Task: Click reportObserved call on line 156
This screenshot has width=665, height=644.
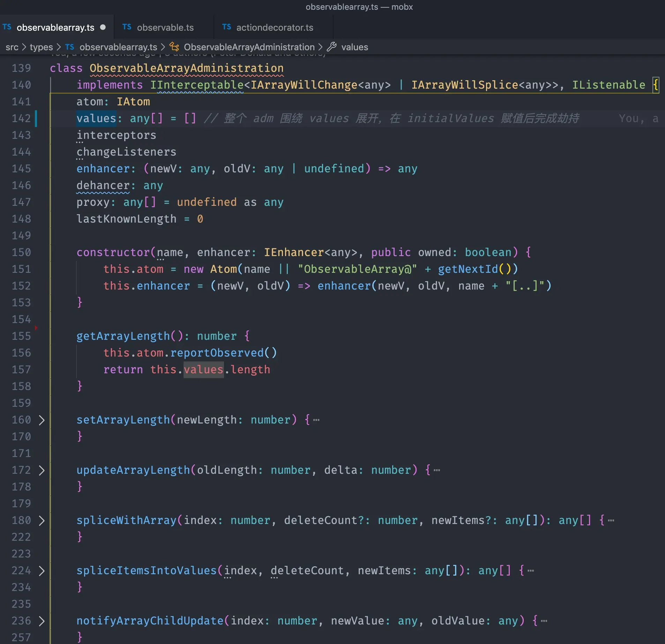Action: tap(217, 353)
